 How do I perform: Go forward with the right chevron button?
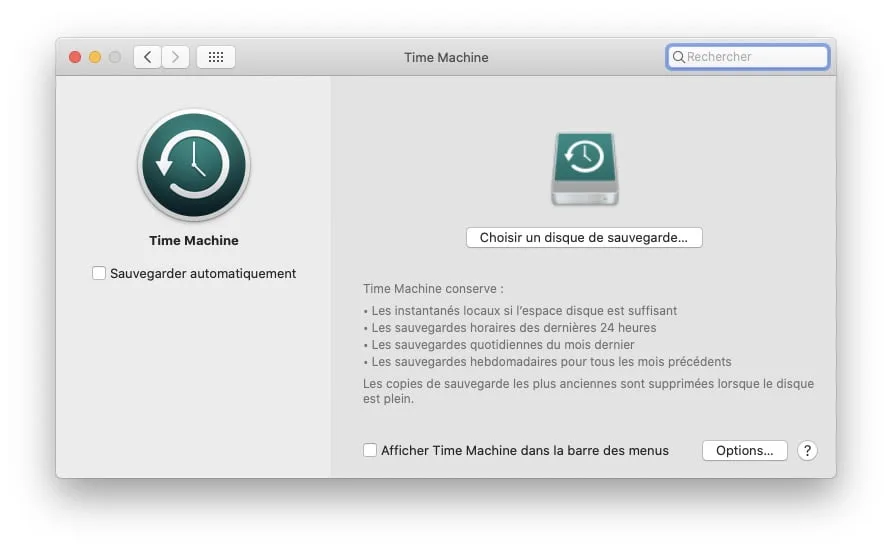175,57
